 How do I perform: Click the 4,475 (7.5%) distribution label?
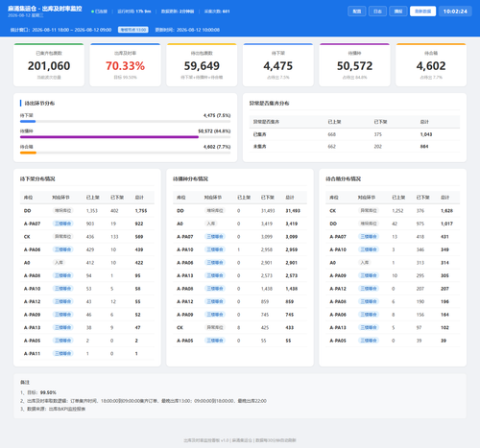click(217, 115)
